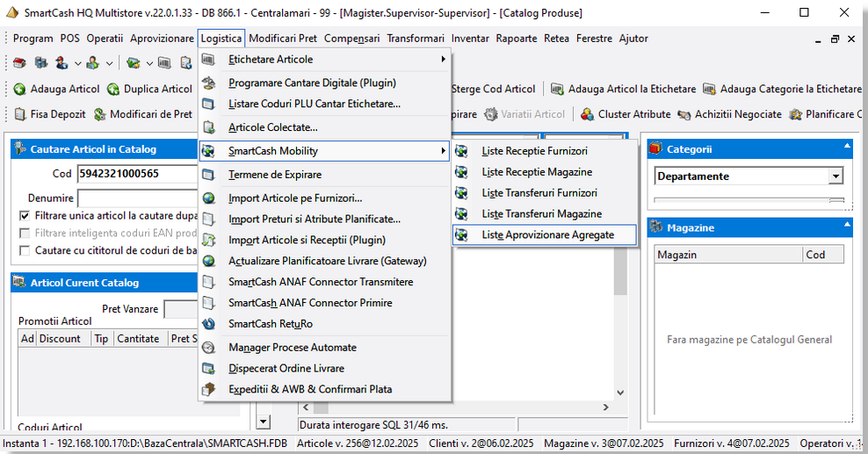Click the Import Articole pe Furnizori globe icon
This screenshot has height=454, width=868.
coord(209,198)
